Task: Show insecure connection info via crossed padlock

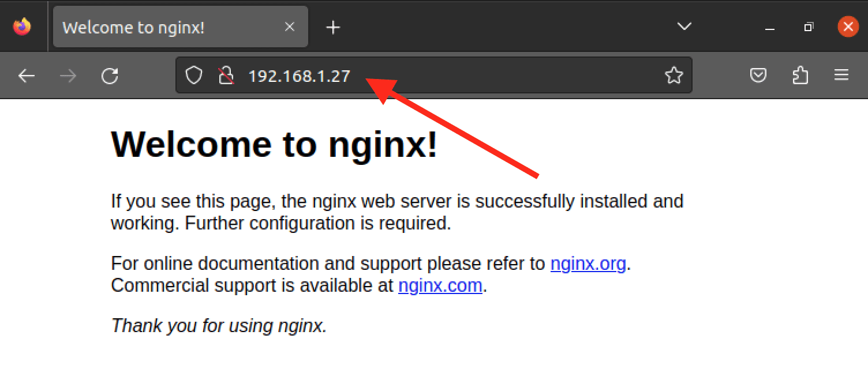Action: (x=226, y=76)
